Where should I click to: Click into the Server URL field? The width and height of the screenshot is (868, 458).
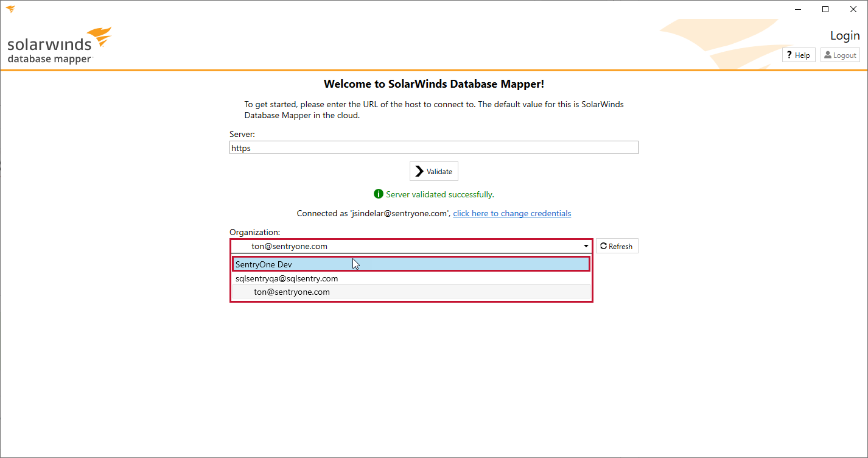[433, 147]
